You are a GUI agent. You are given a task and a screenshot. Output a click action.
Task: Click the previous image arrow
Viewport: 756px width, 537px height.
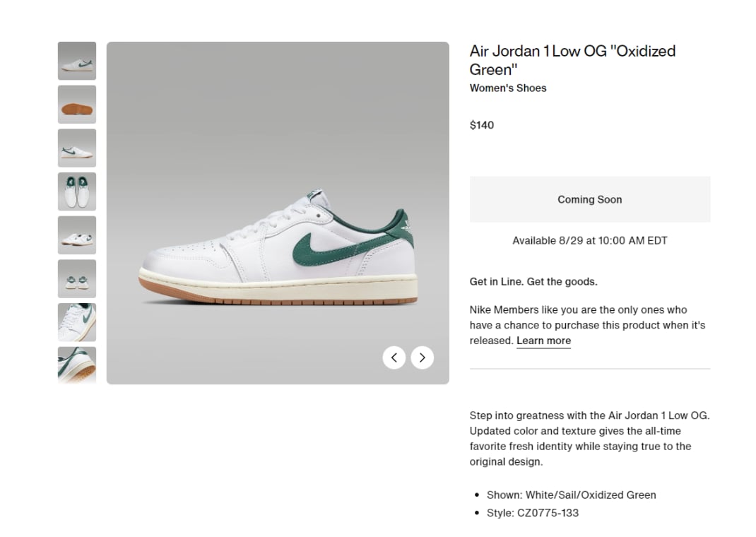click(394, 358)
